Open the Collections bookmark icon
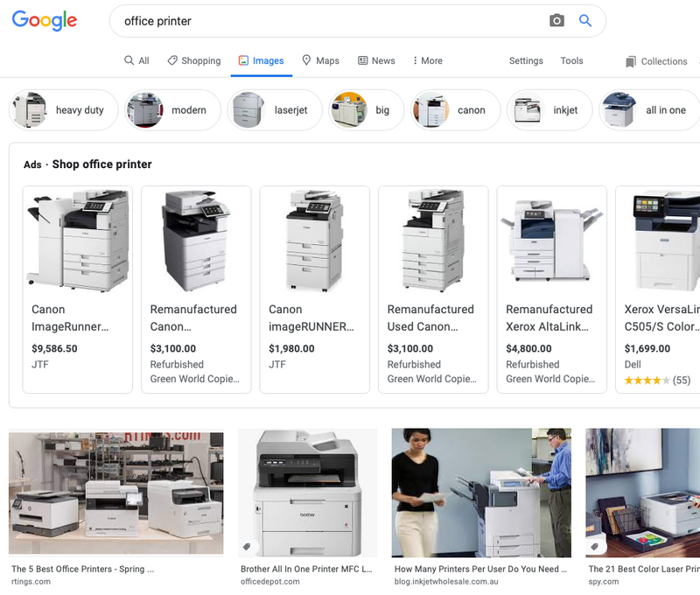This screenshot has height=595, width=700. (630, 61)
